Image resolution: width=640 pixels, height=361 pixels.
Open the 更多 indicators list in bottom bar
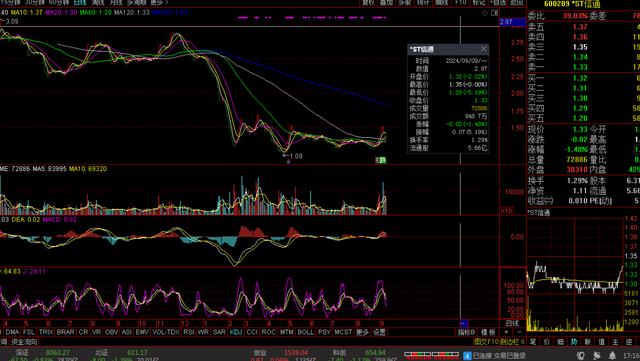click(362, 332)
